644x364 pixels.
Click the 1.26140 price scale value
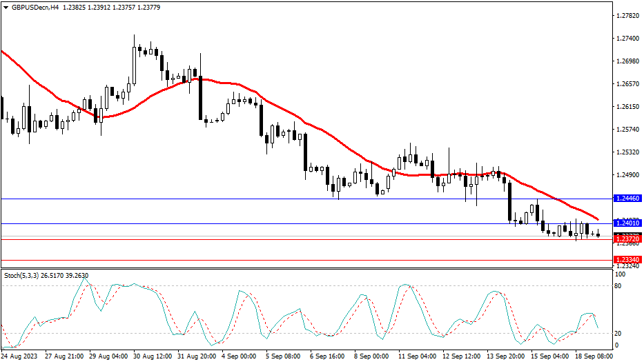click(x=627, y=107)
